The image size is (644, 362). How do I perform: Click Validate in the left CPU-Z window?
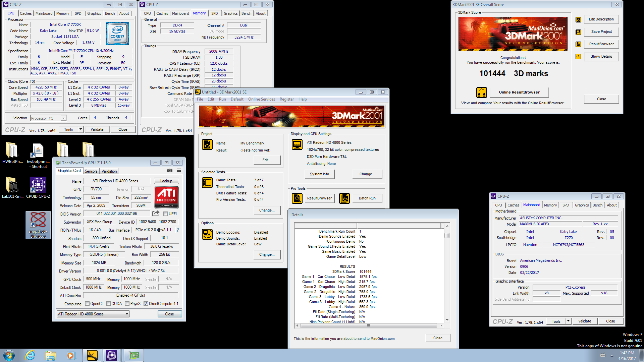point(97,129)
